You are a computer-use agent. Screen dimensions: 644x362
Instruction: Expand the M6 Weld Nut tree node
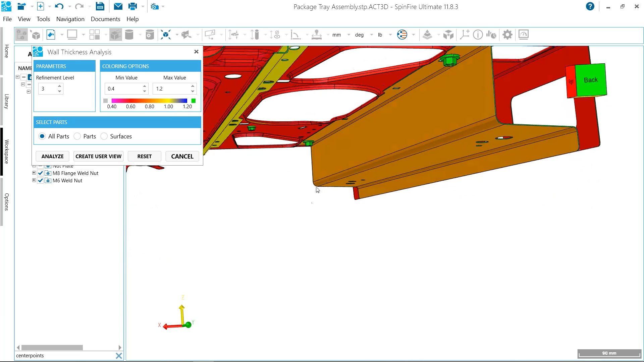coord(34,180)
